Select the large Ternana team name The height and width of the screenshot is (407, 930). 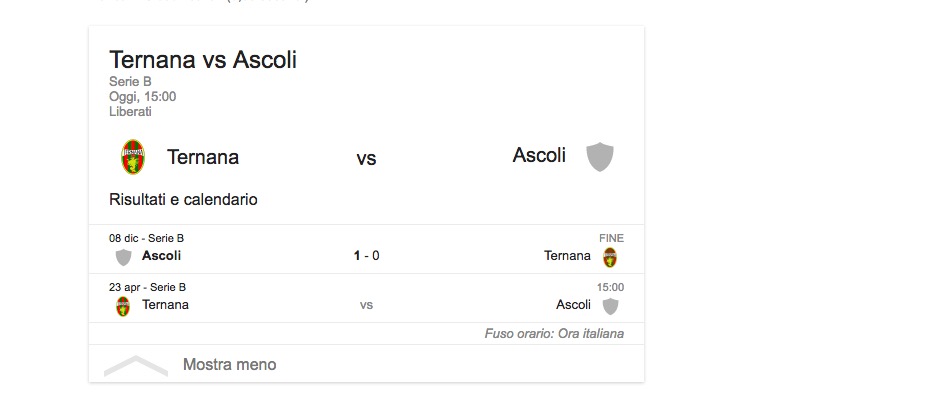[x=203, y=157]
